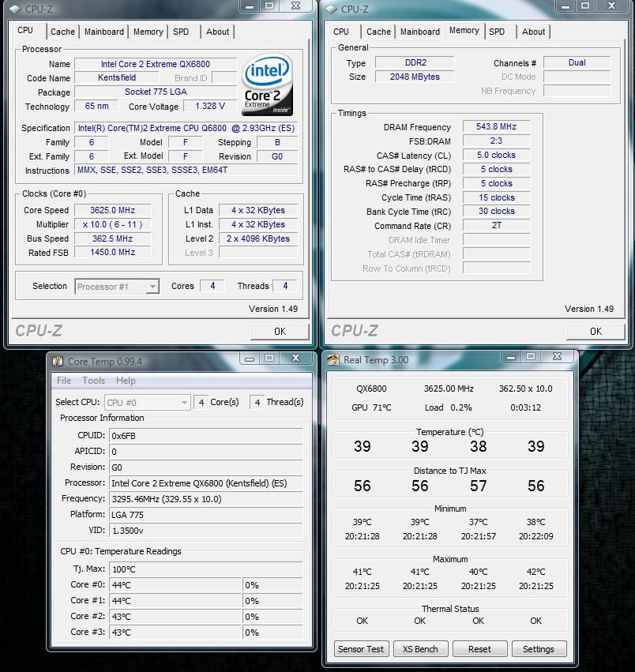Click GPU 71°C reading in Real Temp
The image size is (635, 672).
click(x=371, y=407)
